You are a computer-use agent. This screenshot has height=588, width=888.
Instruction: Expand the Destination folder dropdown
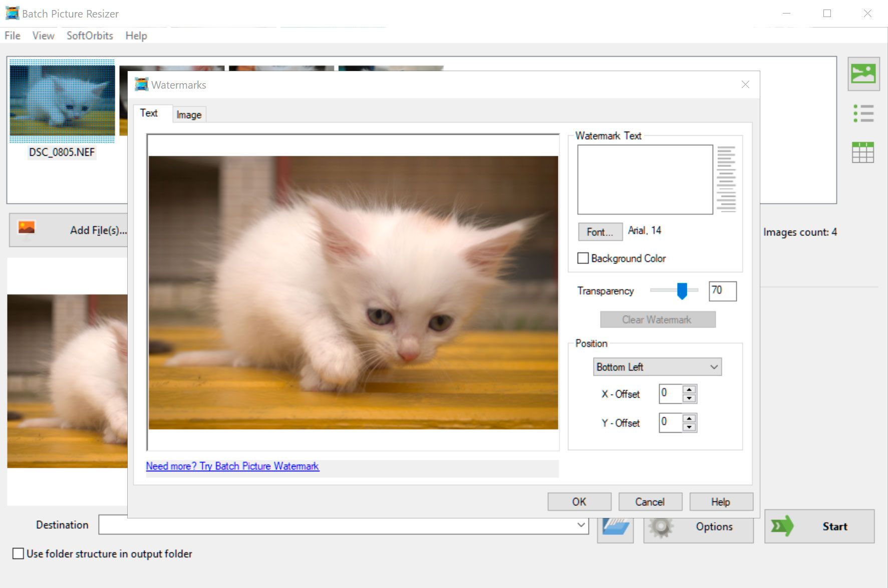(581, 525)
